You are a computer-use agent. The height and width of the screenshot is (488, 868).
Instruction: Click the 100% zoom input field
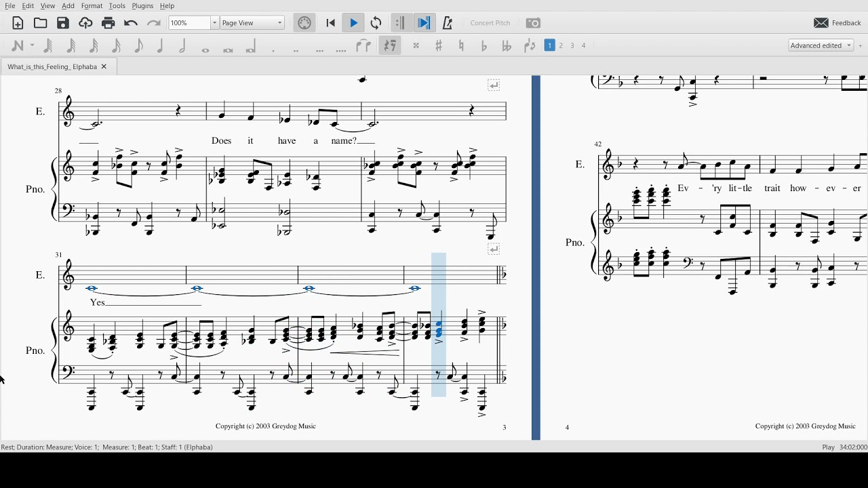189,23
